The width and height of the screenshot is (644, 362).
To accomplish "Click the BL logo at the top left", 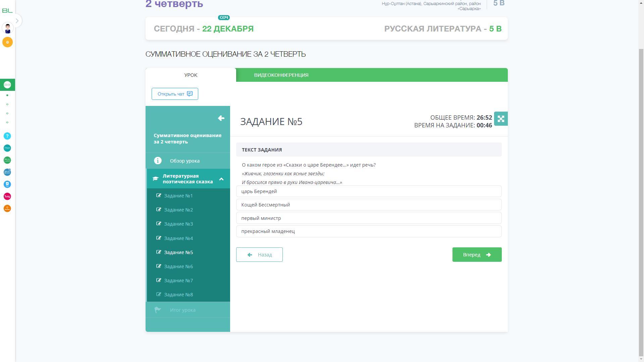I will click(x=7, y=11).
